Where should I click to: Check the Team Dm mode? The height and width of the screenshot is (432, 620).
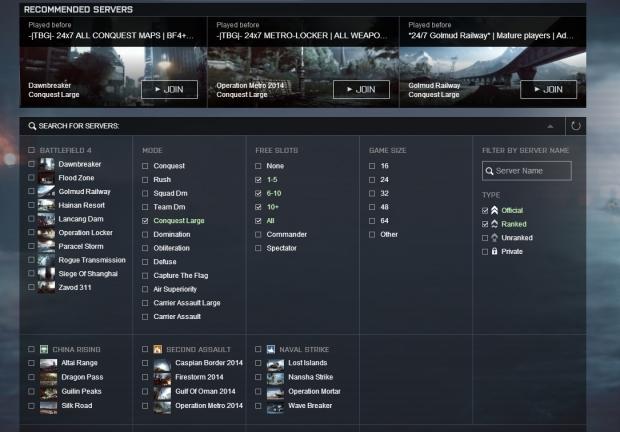coord(145,207)
